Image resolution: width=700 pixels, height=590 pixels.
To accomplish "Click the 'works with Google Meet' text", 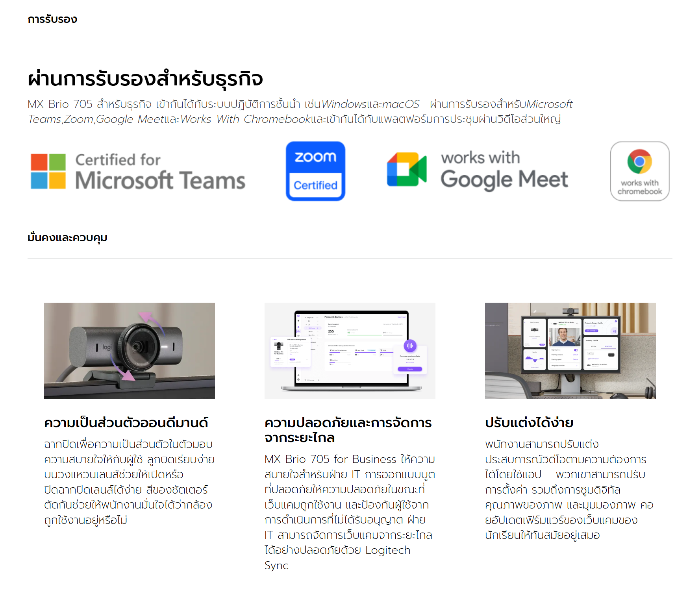I will click(x=504, y=170).
